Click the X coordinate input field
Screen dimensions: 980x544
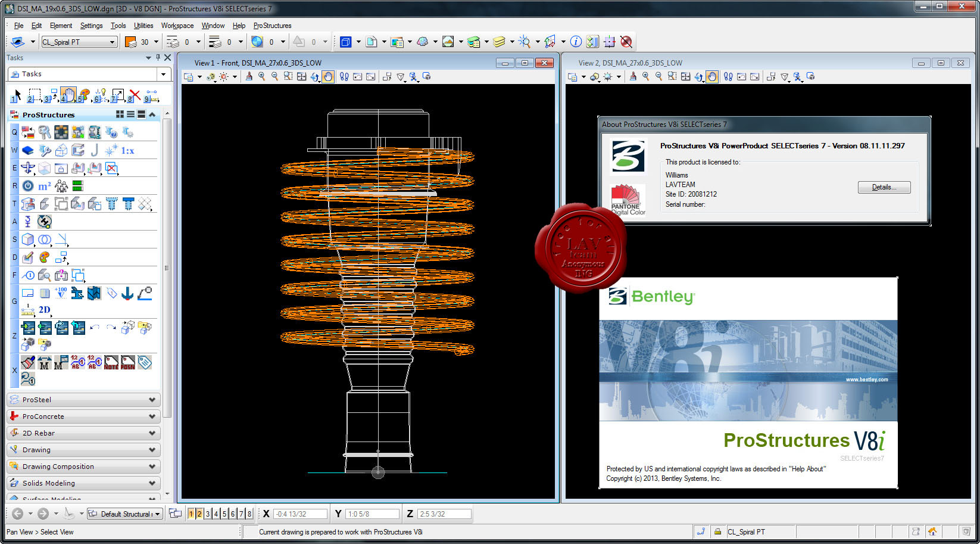pyautogui.click(x=301, y=514)
